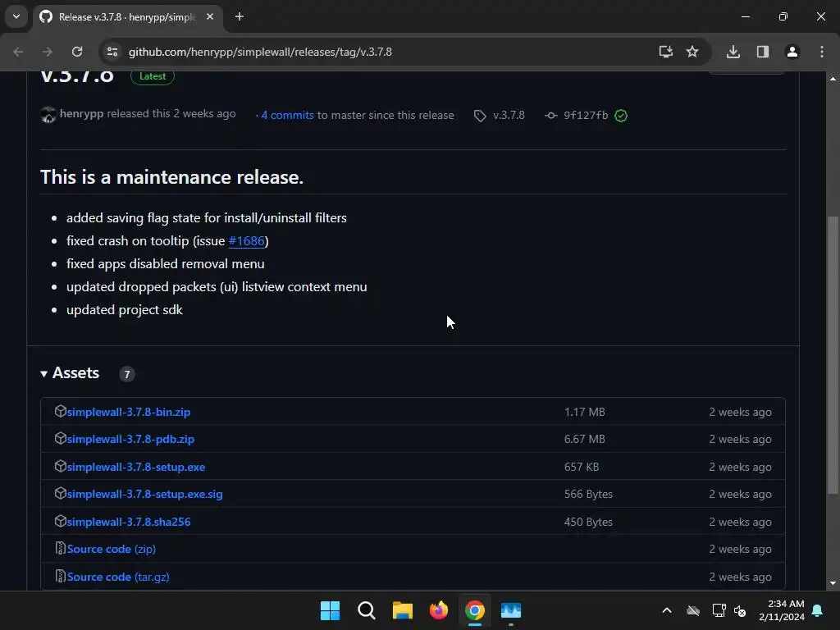
Task: Click the 450 Bytes size text
Action: click(x=588, y=522)
